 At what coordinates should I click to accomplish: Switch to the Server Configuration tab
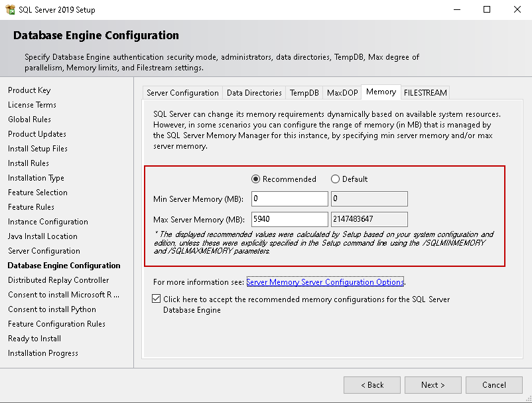182,93
